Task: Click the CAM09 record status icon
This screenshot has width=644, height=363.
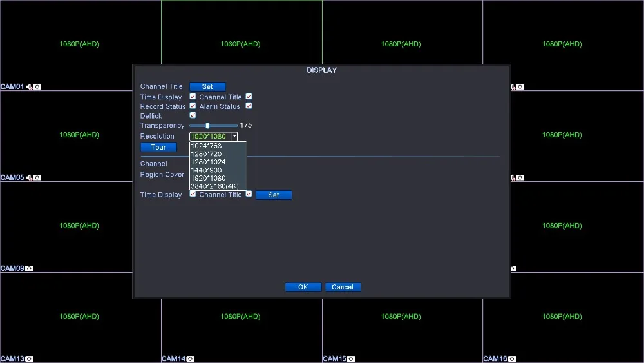Action: pos(29,268)
